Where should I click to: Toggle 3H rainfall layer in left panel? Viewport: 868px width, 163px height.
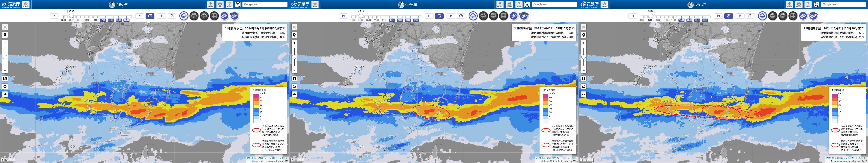(194, 16)
